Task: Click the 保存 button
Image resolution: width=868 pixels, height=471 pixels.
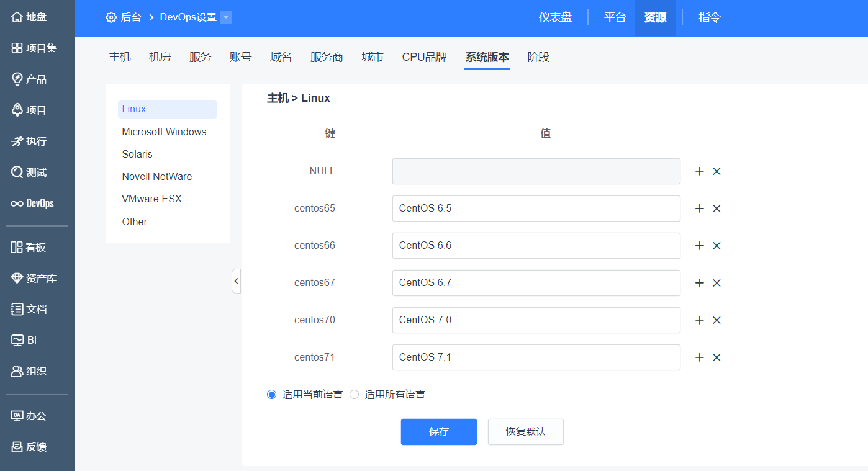Action: tap(438, 432)
